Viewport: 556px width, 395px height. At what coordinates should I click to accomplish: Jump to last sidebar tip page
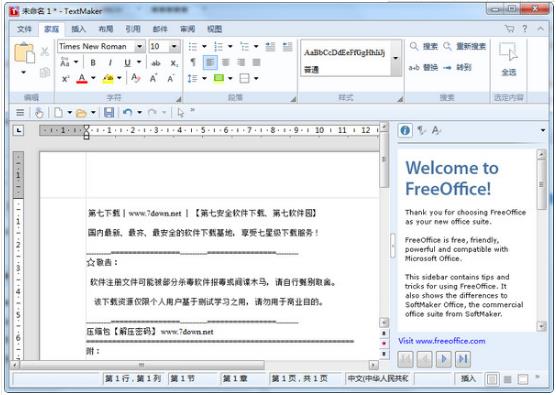coord(463,359)
